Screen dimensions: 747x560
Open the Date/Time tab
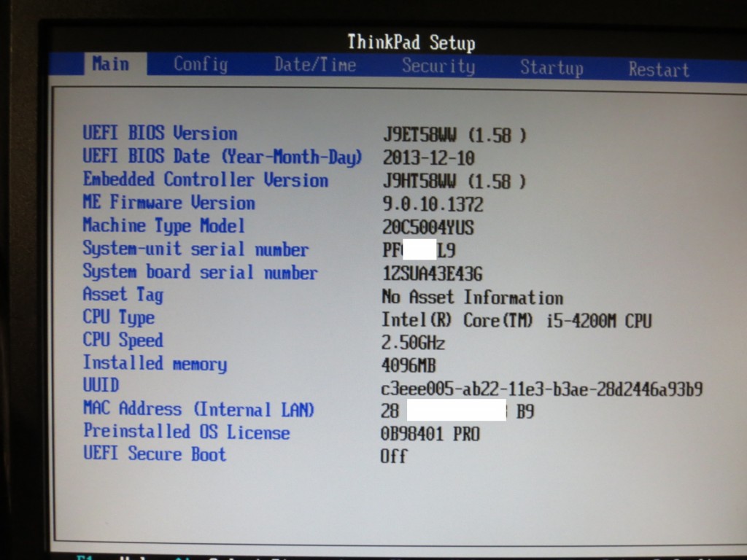[315, 65]
